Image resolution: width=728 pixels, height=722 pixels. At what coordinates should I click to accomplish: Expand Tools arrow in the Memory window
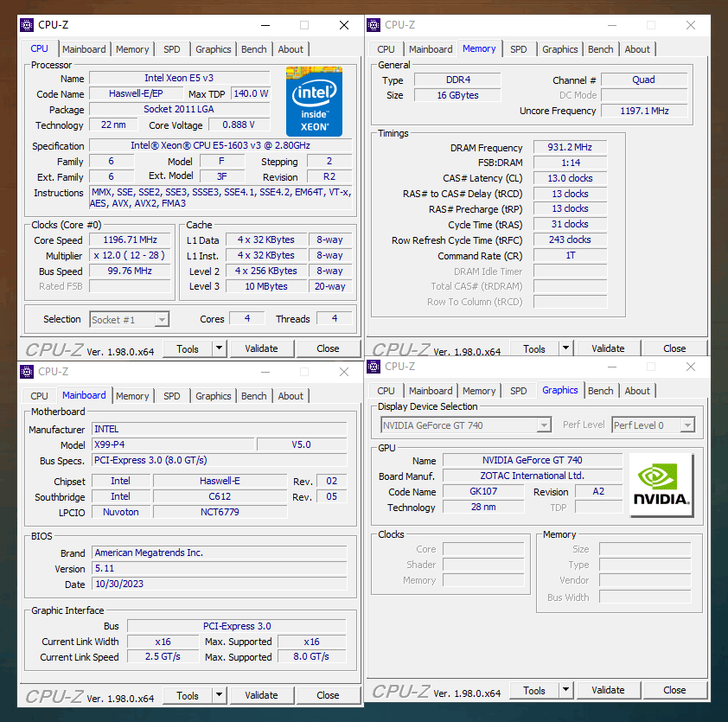click(565, 348)
